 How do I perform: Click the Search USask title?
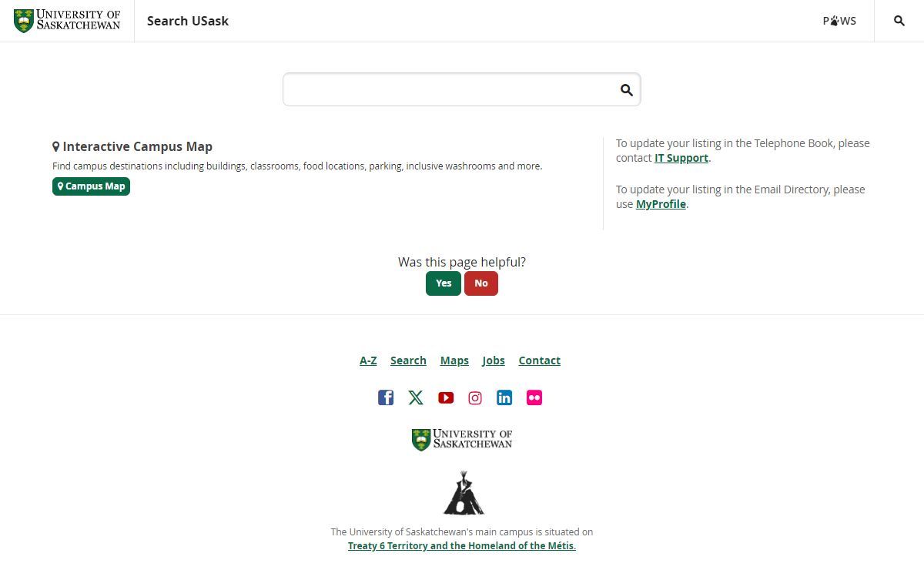188,21
